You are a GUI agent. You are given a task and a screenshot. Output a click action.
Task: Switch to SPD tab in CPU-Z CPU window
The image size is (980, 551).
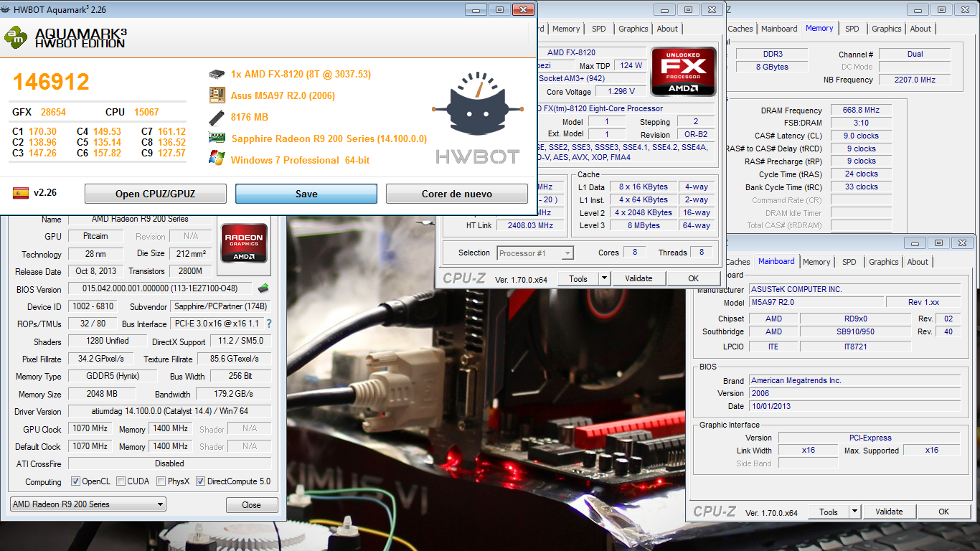[x=598, y=29]
